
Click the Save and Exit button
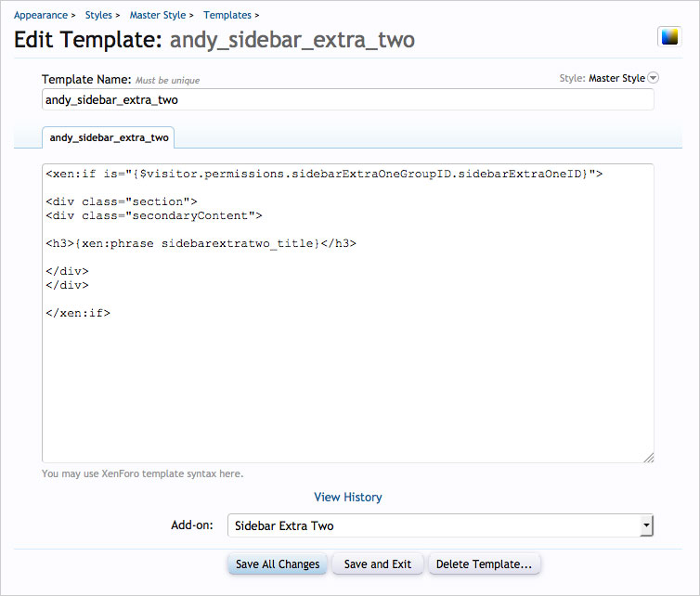[378, 564]
